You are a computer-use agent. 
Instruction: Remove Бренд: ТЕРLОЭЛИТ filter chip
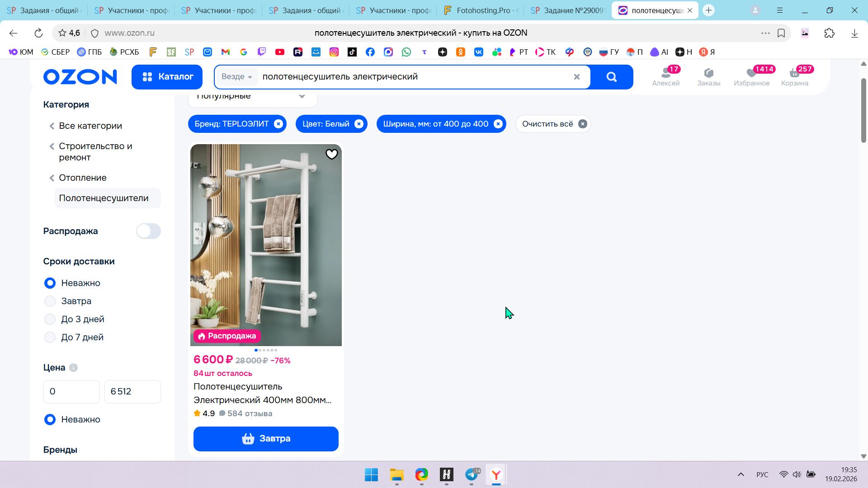click(278, 124)
